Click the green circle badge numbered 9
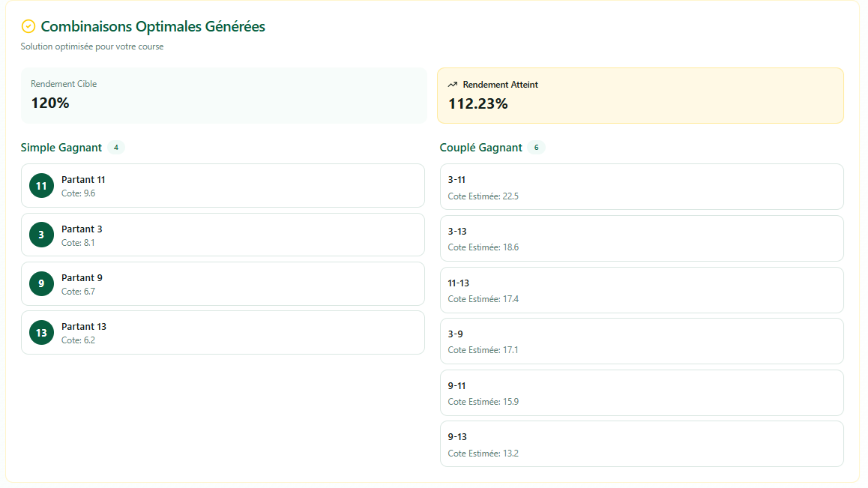The image size is (868, 488). click(41, 283)
